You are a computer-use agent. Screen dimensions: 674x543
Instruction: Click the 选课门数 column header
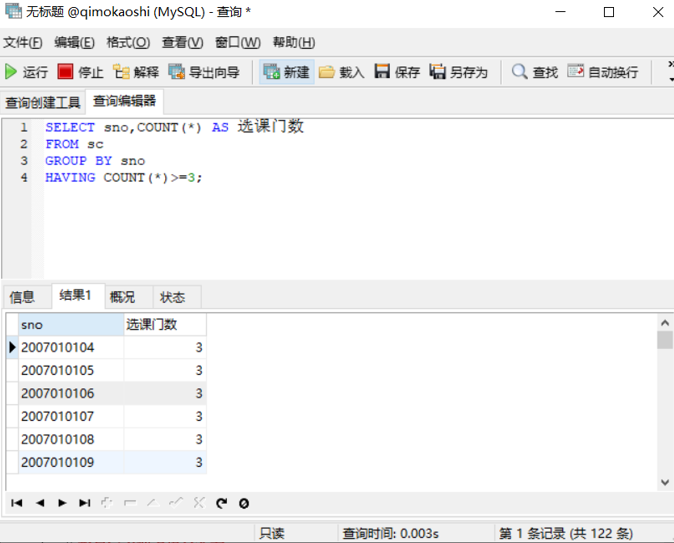coord(165,325)
